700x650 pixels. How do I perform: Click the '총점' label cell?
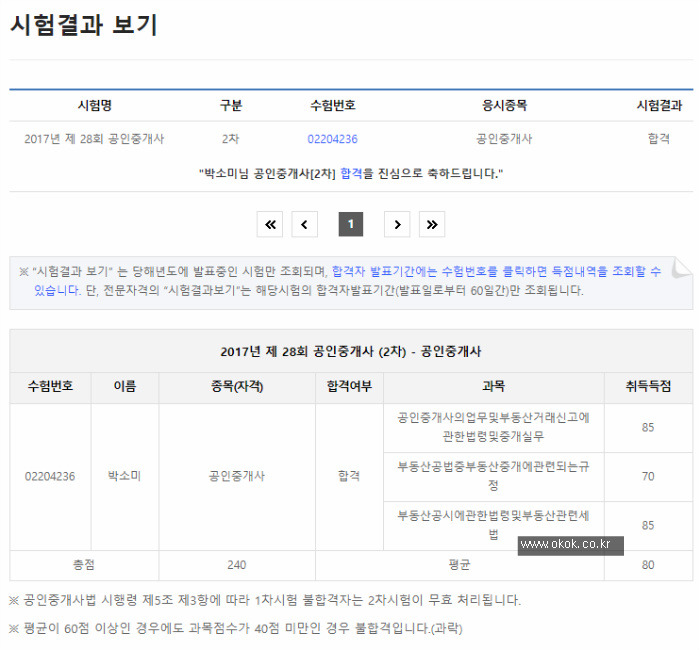(x=84, y=565)
